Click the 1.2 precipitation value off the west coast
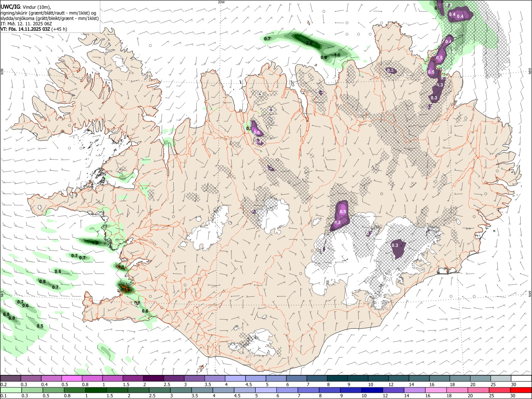 pos(95,243)
